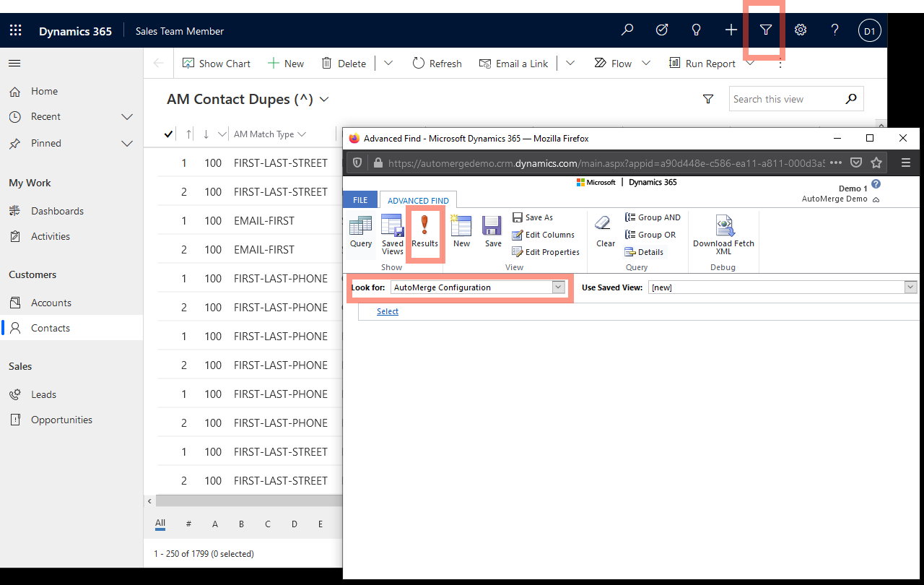Viewport: 924px width, 585px height.
Task: Click Email a Link command
Action: click(514, 64)
